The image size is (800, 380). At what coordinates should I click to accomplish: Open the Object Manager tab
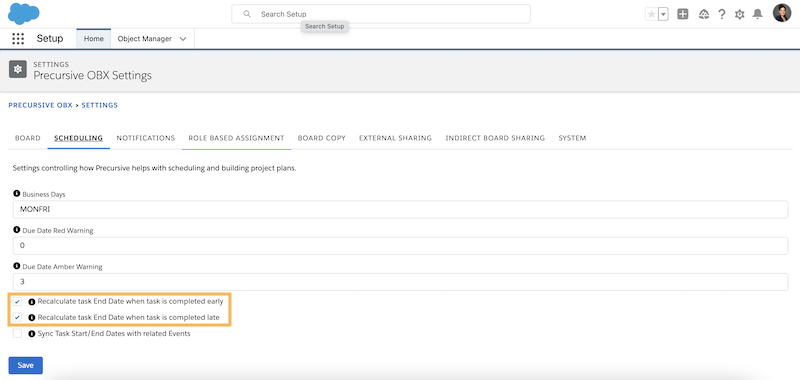tap(145, 39)
